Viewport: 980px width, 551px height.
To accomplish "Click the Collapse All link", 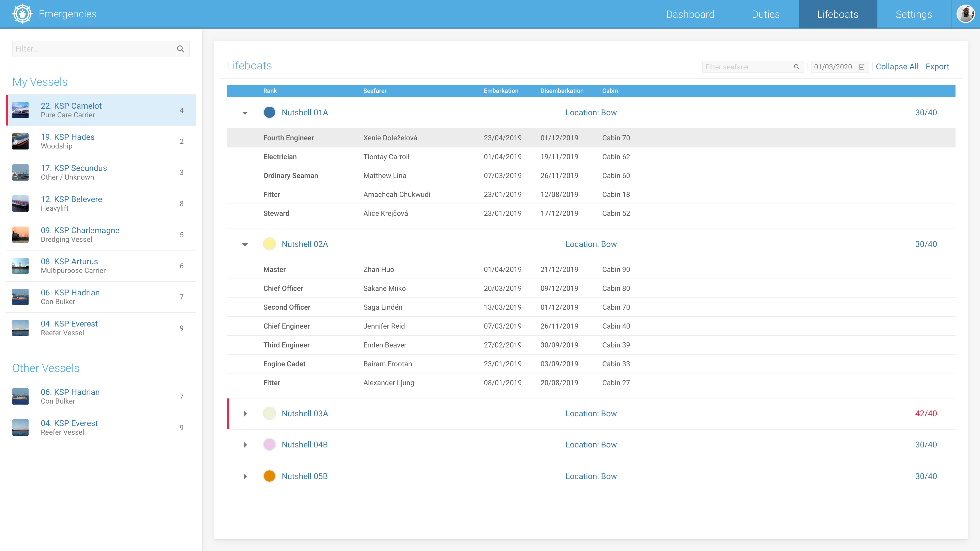I will click(897, 67).
